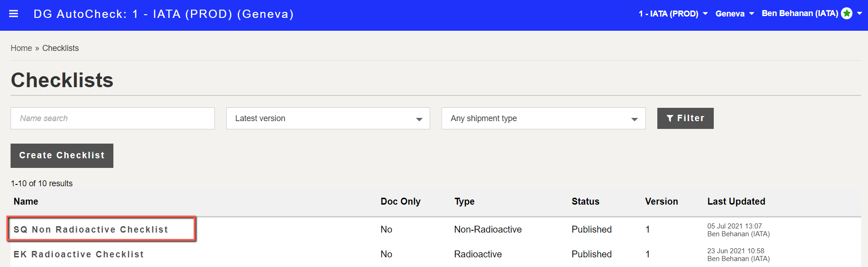Click the funnel icon on Filter button
This screenshot has height=267, width=868.
point(670,118)
